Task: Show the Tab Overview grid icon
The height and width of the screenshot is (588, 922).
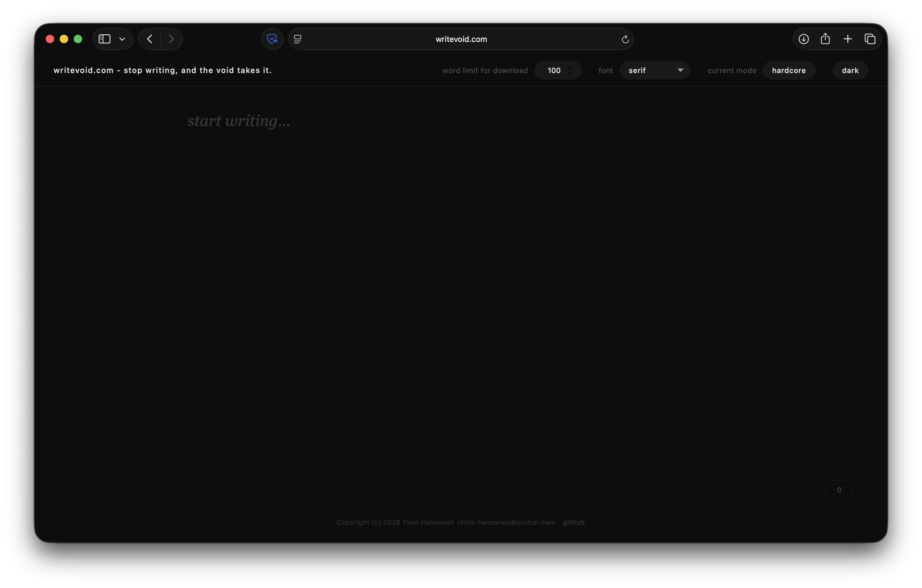Action: click(x=870, y=39)
